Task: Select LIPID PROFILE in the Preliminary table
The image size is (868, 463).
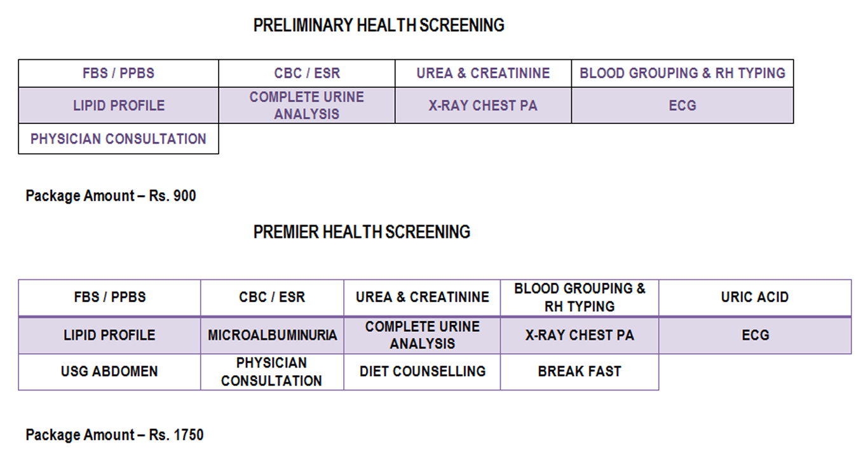Action: click(118, 106)
